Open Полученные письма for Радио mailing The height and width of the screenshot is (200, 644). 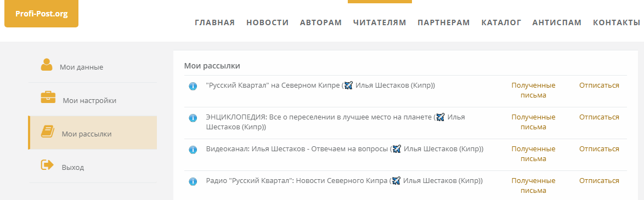tap(533, 185)
